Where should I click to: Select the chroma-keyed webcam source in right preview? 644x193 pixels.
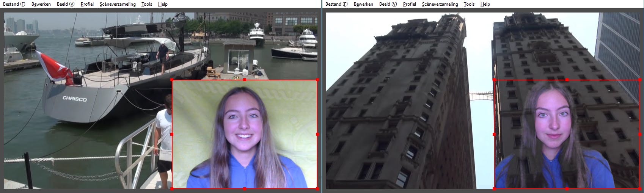point(567,134)
